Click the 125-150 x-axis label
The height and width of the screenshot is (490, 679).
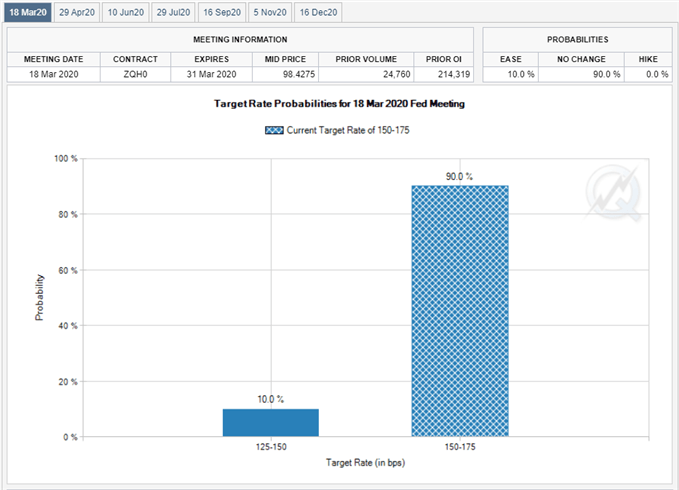(x=271, y=447)
